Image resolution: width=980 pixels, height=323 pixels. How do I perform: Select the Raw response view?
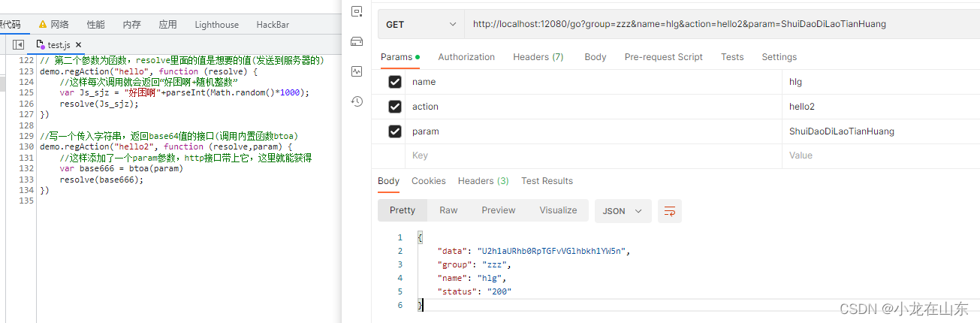click(x=448, y=210)
